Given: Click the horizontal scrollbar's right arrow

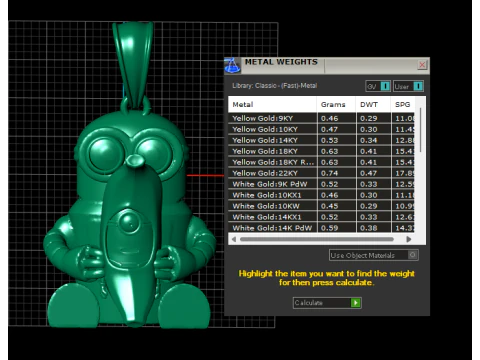Looking at the screenshot, I should (409, 239).
